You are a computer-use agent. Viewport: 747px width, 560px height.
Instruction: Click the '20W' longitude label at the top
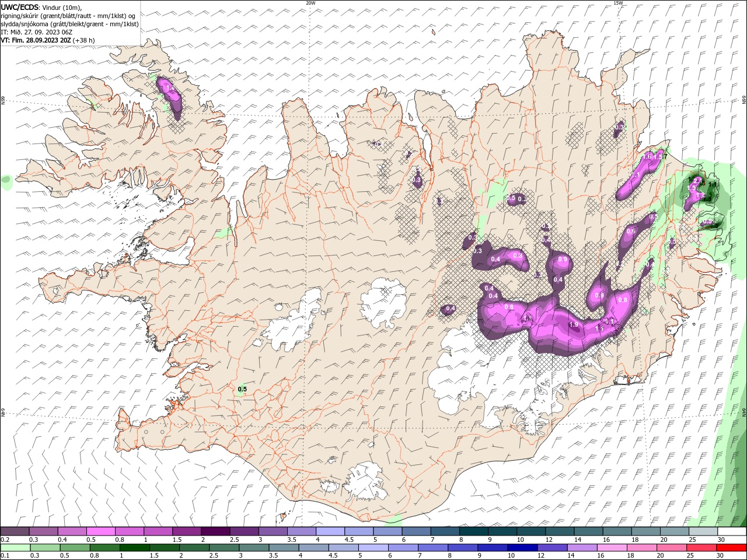point(310,3)
